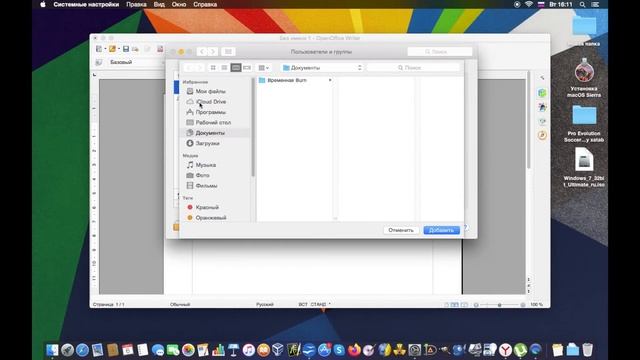Select Windows_7 iso file on desktop
Screen dimensions: 640x360
coord(584,167)
